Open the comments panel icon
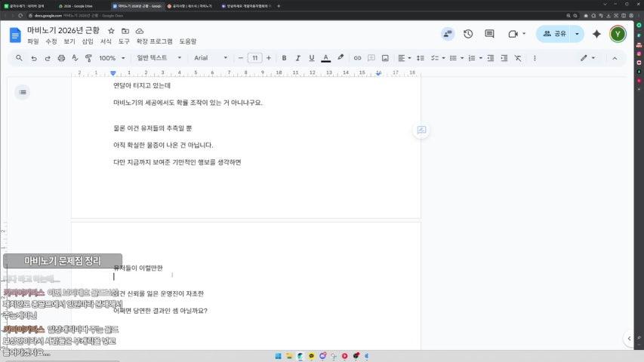This screenshot has width=644, height=362. point(489,34)
